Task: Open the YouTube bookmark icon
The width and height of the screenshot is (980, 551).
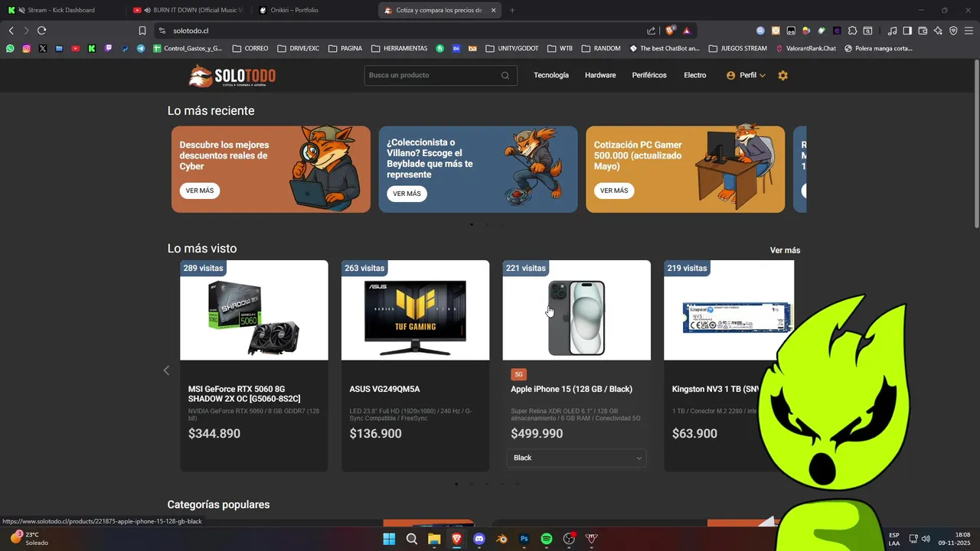Action: click(x=75, y=48)
